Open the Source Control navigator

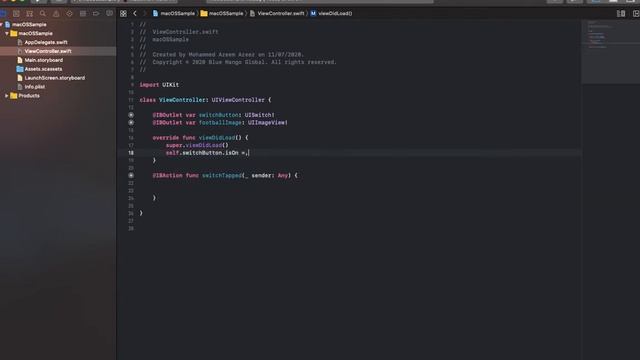[x=16, y=13]
